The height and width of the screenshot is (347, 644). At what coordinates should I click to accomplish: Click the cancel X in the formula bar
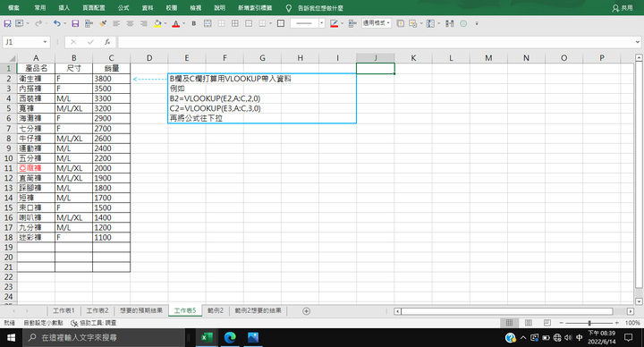point(73,42)
